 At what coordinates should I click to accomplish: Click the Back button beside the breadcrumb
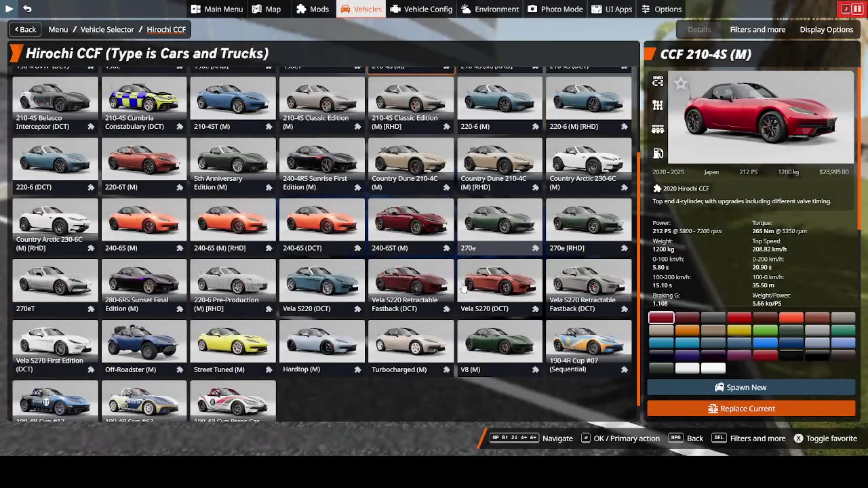coord(24,30)
